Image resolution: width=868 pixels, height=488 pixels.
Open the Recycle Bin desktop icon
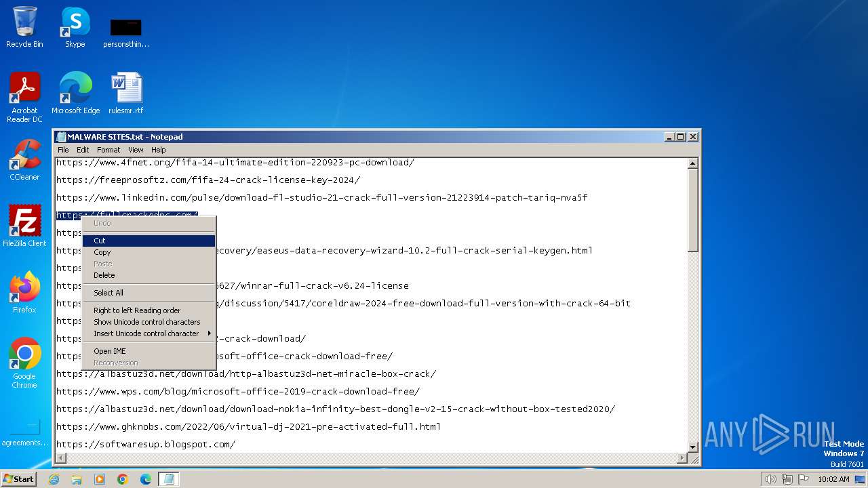(x=24, y=27)
